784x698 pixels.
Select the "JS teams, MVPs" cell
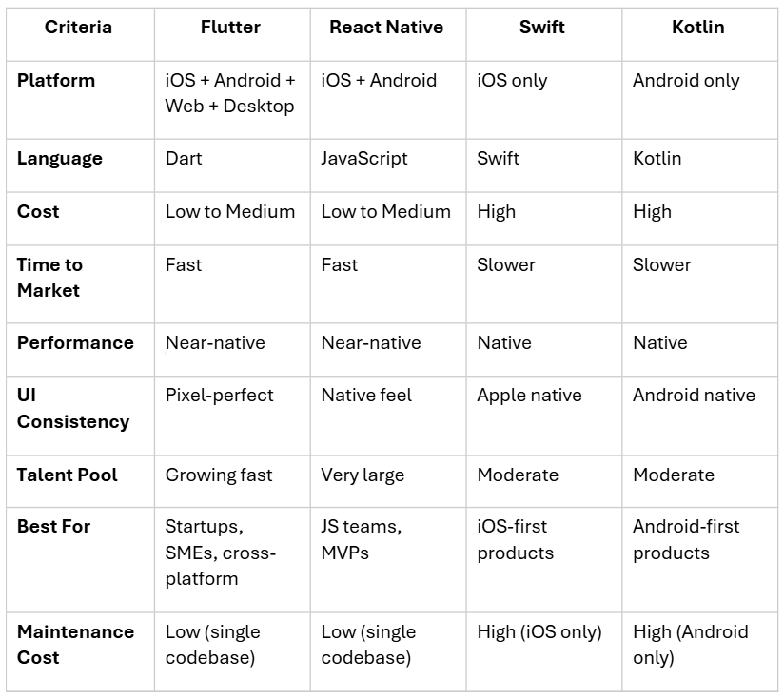click(x=361, y=539)
